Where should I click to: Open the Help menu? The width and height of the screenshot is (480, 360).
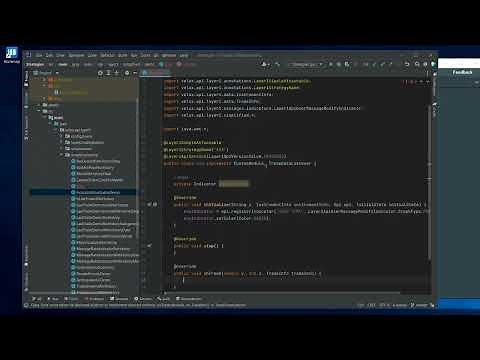pos(184,55)
